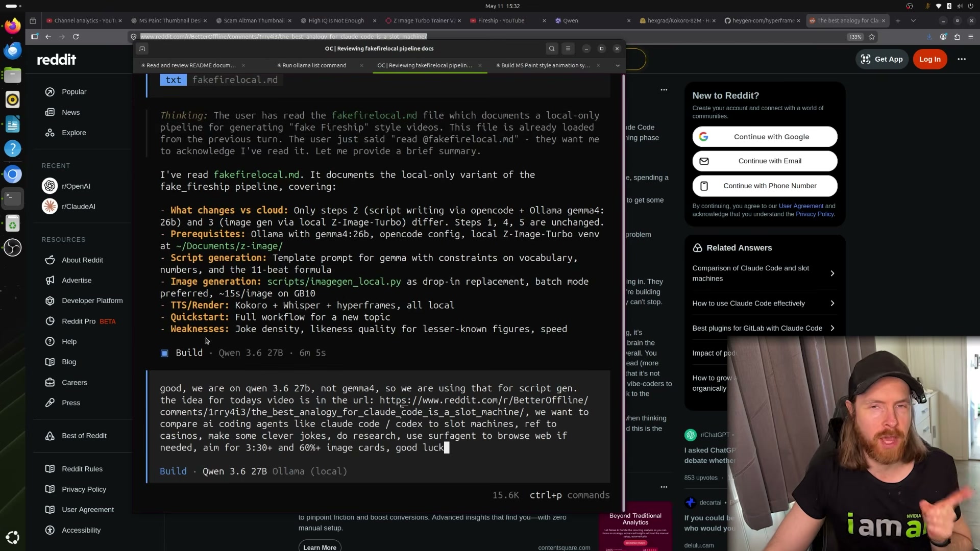The width and height of the screenshot is (980, 551).
Task: Open Best of Reddit in sidebar
Action: tap(84, 436)
